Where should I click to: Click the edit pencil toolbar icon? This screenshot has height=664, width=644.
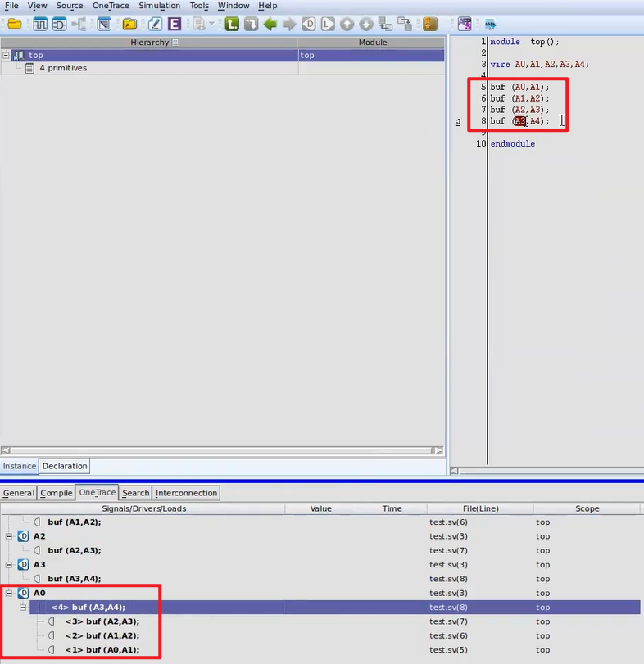[x=155, y=24]
